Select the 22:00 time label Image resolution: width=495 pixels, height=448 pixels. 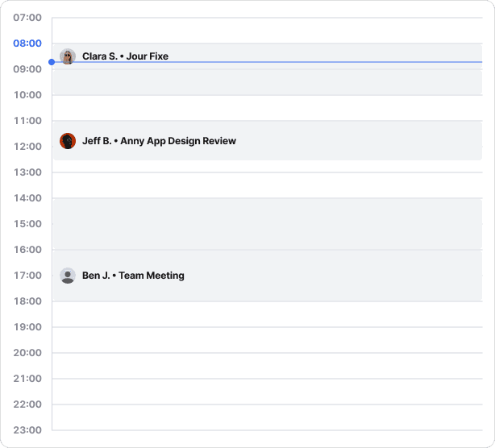27,404
